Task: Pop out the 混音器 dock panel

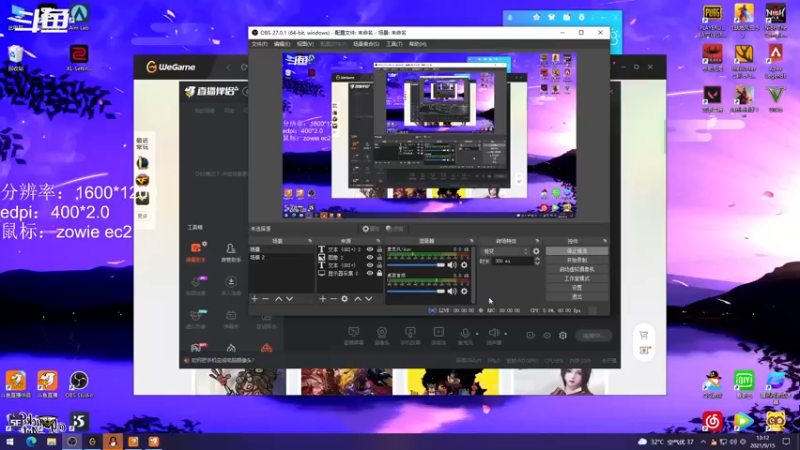Action: click(x=471, y=241)
